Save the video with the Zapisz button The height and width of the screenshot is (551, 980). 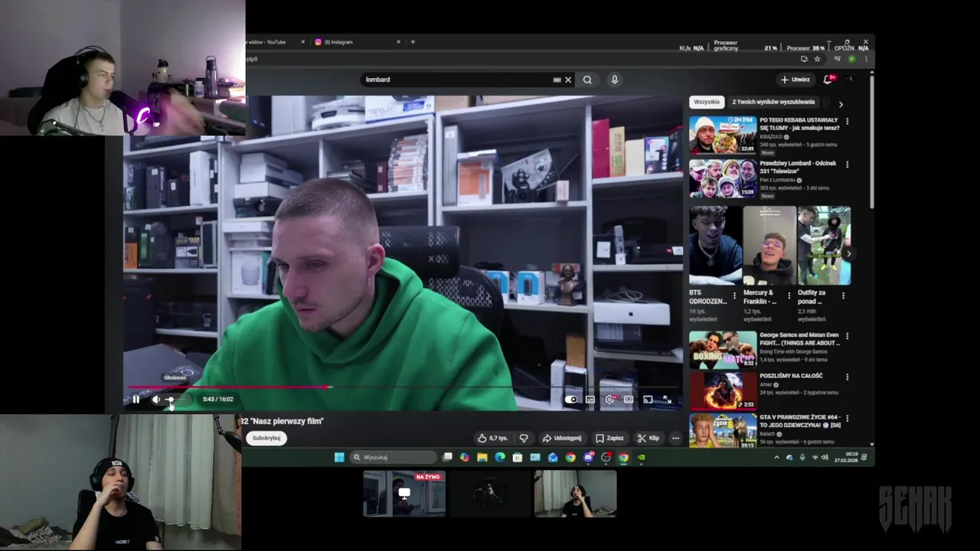pyautogui.click(x=609, y=438)
